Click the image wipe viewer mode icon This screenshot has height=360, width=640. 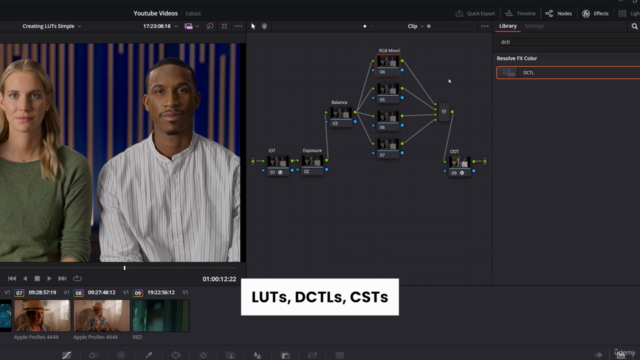point(189,26)
